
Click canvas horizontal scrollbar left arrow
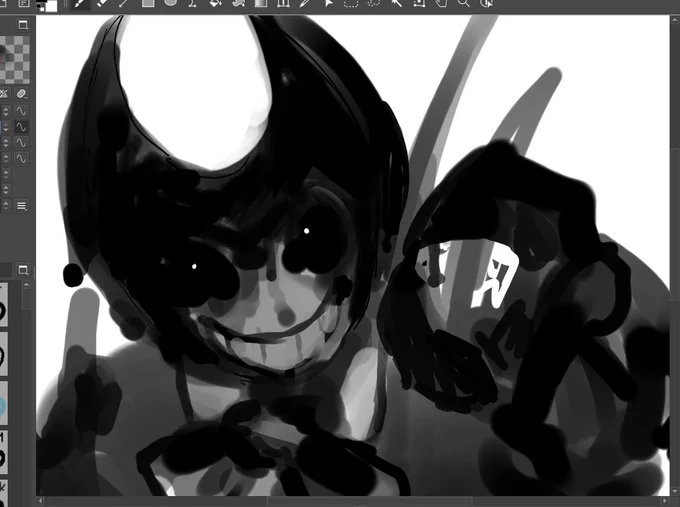41,501
